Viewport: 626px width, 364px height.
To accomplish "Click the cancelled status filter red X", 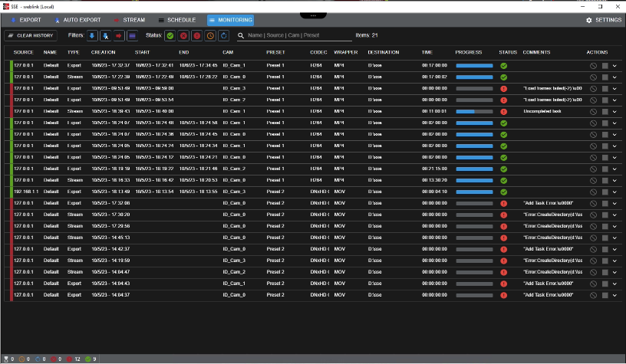I will pyautogui.click(x=183, y=35).
